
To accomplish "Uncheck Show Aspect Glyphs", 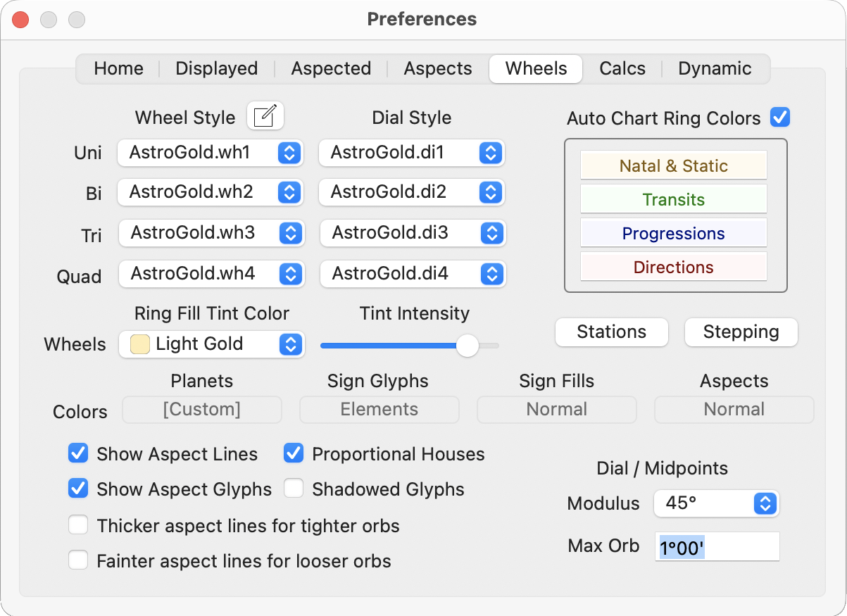I will click(78, 489).
